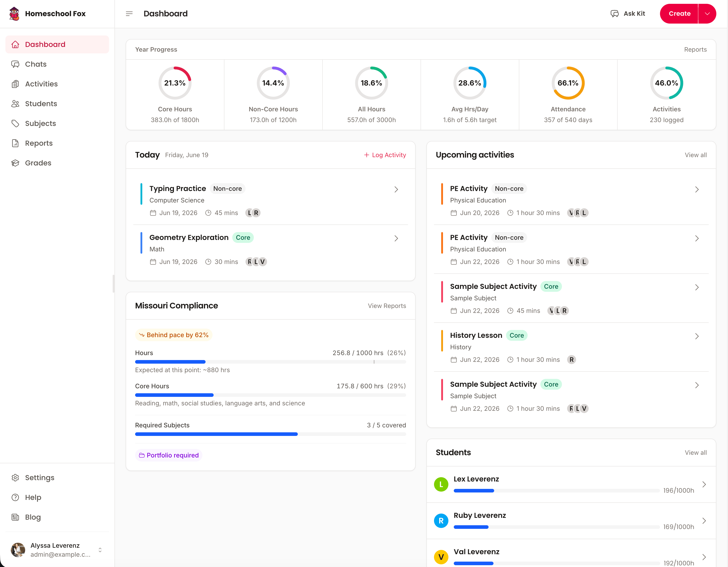Click the red Create button

point(679,14)
